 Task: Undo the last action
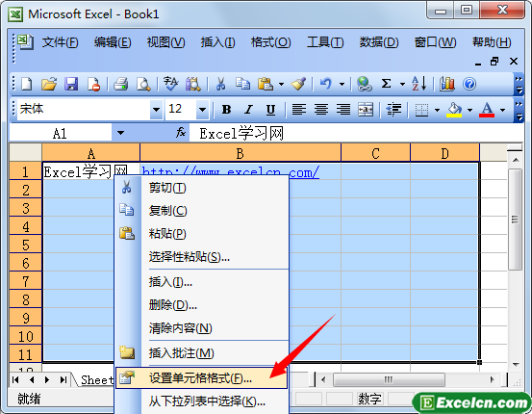point(326,84)
